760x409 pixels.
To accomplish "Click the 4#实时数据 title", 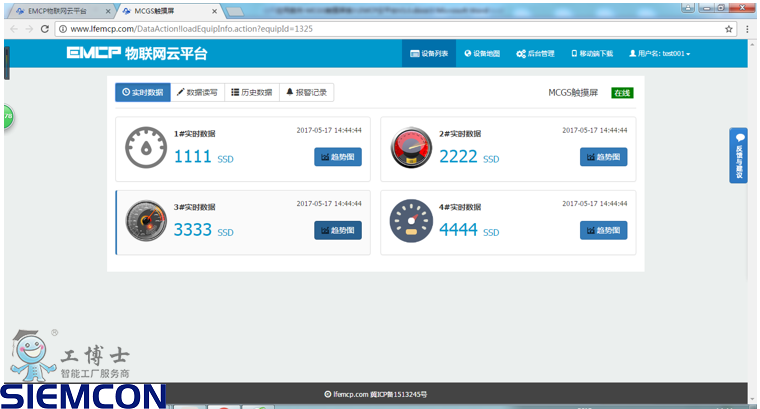I will [460, 207].
